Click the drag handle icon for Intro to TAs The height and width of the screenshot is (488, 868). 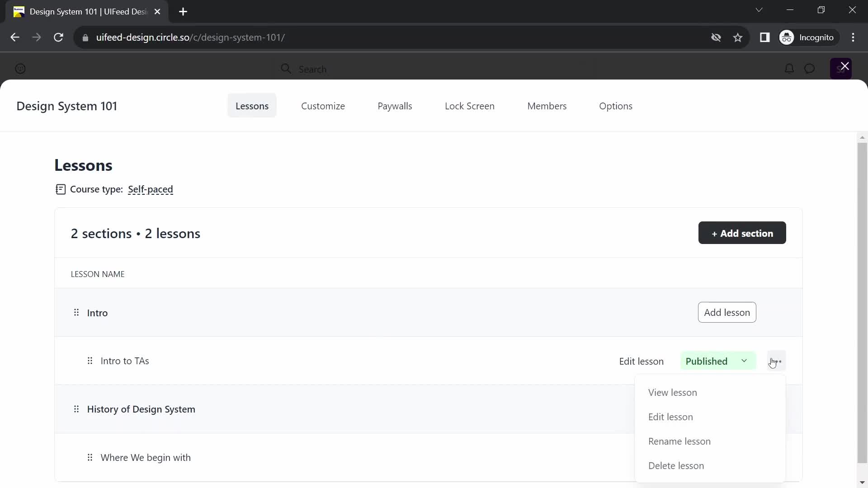90,361
